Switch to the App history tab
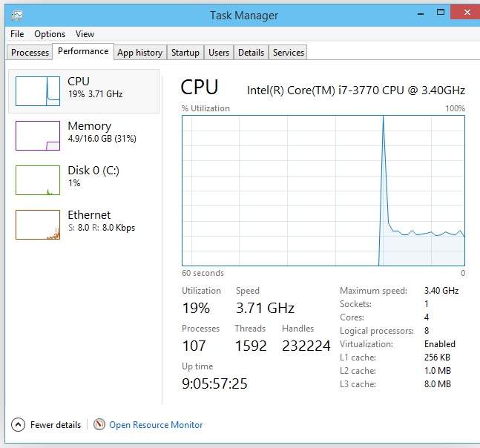This screenshot has width=480, height=448. [139, 53]
